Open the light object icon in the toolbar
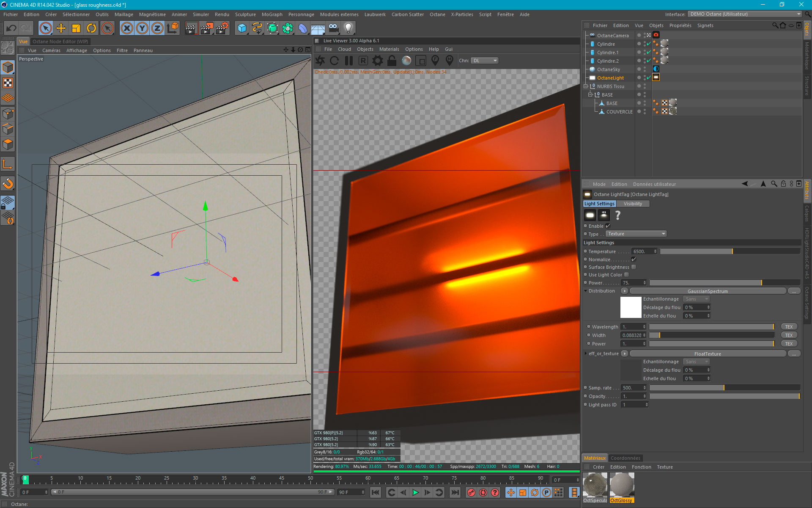Viewport: 812px width, 508px height. 348,28
